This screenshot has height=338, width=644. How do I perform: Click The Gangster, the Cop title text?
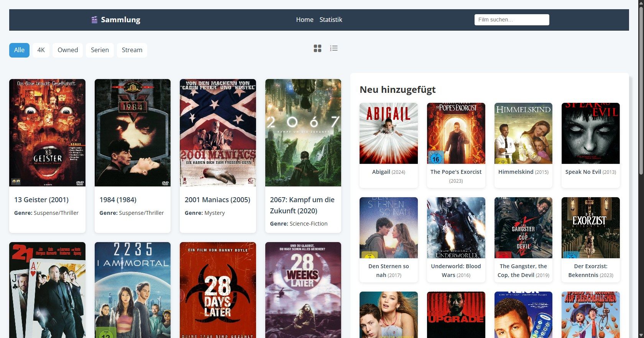pos(523,270)
